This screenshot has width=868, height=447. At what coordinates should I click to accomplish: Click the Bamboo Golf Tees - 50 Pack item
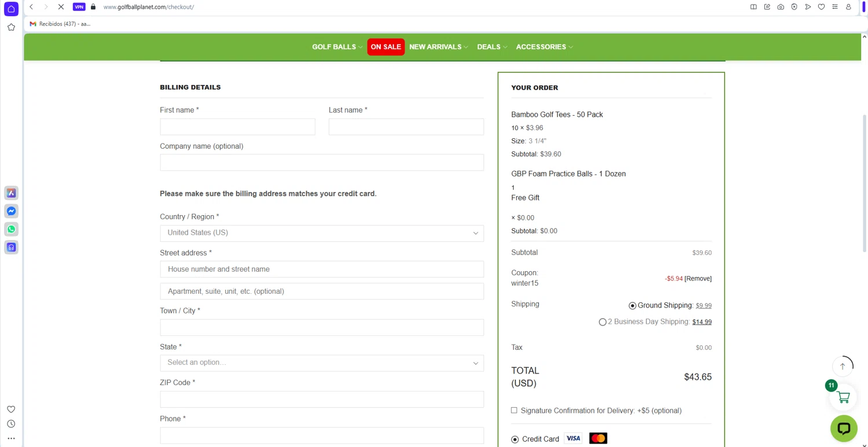pos(557,114)
